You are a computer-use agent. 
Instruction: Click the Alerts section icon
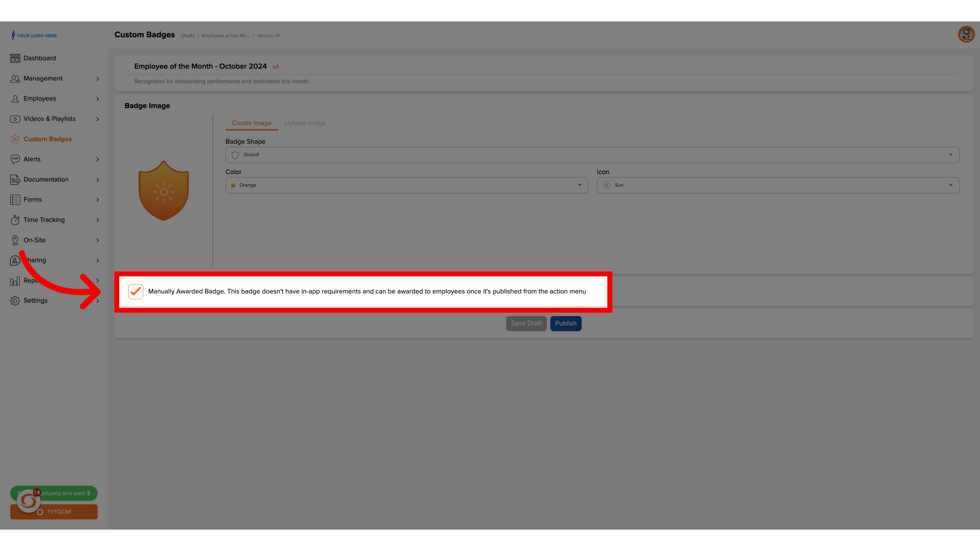point(15,160)
